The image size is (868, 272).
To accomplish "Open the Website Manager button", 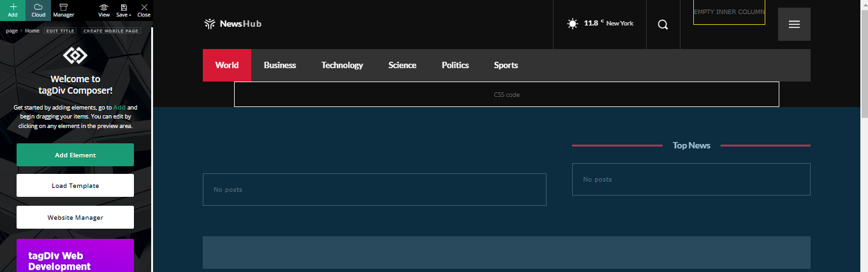I will (75, 217).
